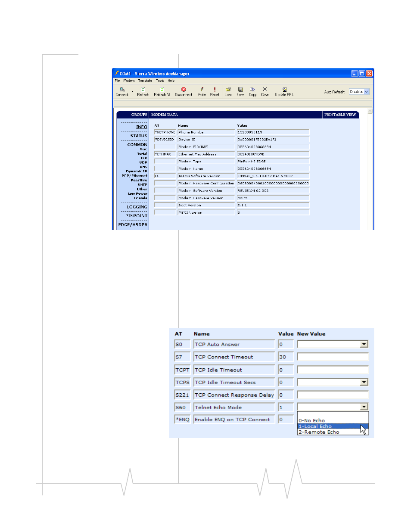Open the Connect button's dropdown arrow
This screenshot has height=532, width=411.
(x=132, y=92)
